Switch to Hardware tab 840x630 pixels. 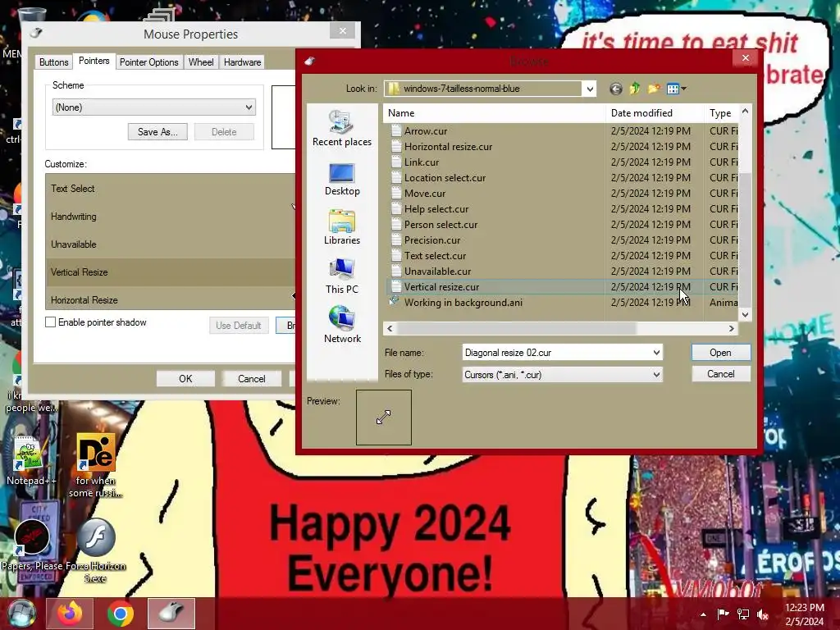[x=242, y=62]
